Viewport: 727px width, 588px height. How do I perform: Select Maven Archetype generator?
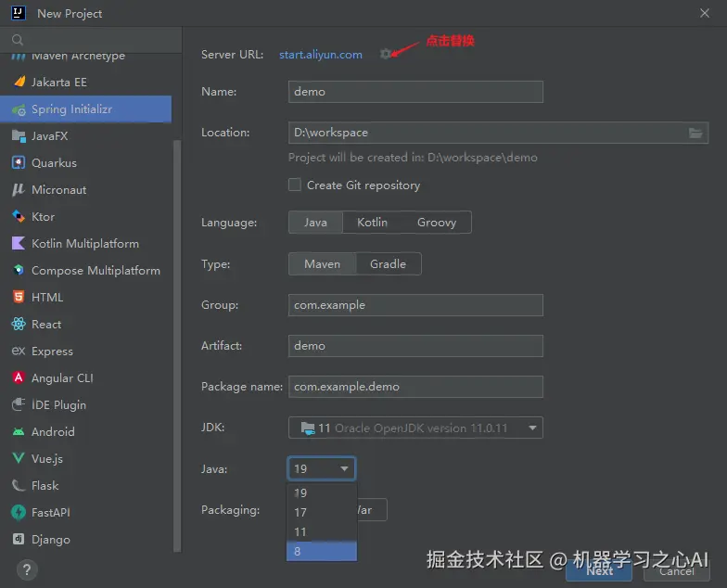point(85,57)
